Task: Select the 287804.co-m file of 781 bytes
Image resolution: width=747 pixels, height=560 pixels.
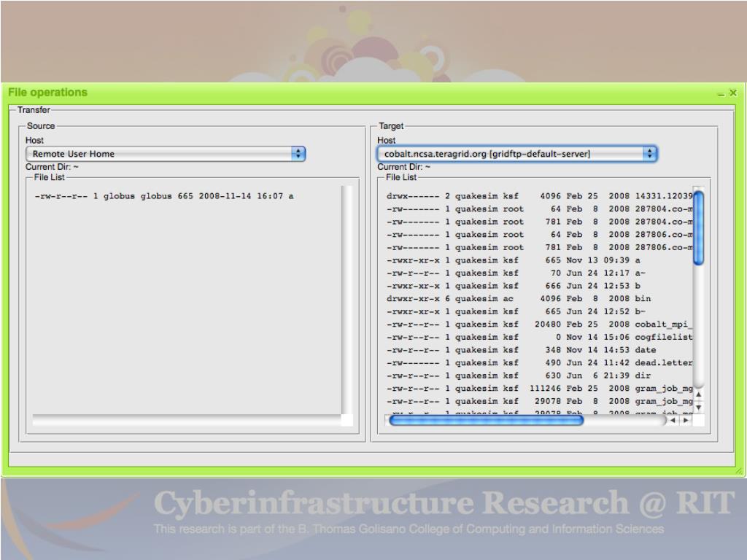Action: click(x=539, y=222)
